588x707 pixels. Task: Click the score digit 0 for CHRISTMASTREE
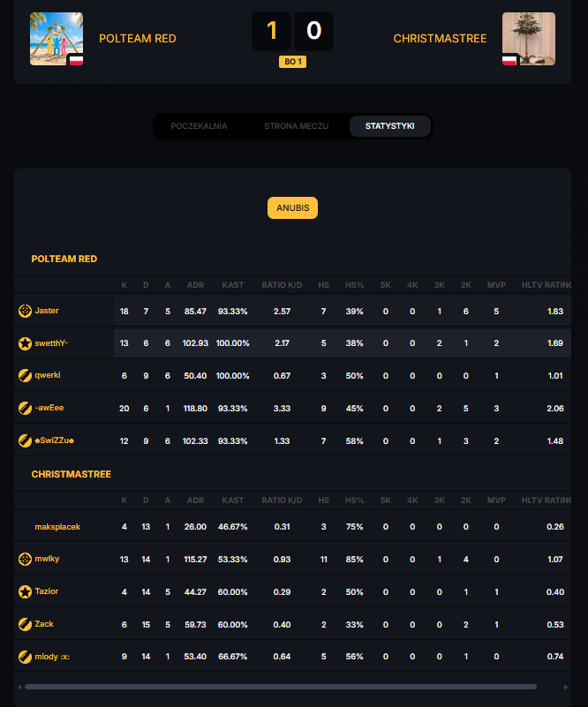(x=313, y=31)
